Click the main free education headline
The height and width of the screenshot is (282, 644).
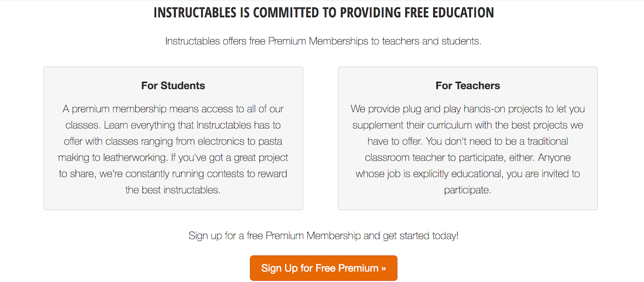click(324, 12)
